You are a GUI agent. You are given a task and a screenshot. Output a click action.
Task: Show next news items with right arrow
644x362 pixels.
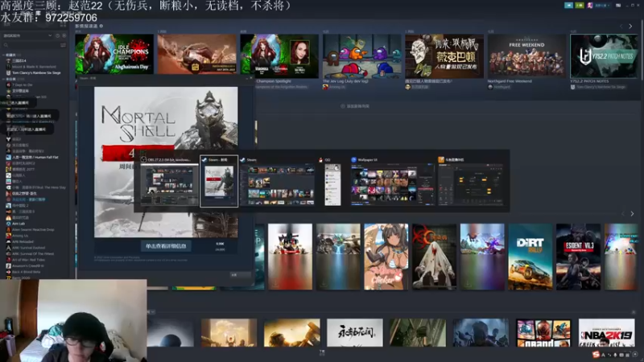(630, 27)
